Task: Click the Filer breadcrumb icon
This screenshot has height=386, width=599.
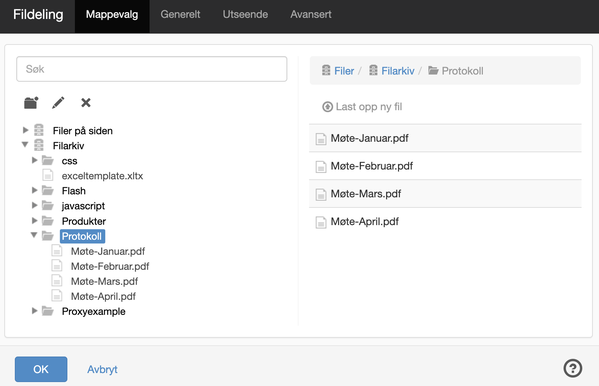Action: point(326,70)
